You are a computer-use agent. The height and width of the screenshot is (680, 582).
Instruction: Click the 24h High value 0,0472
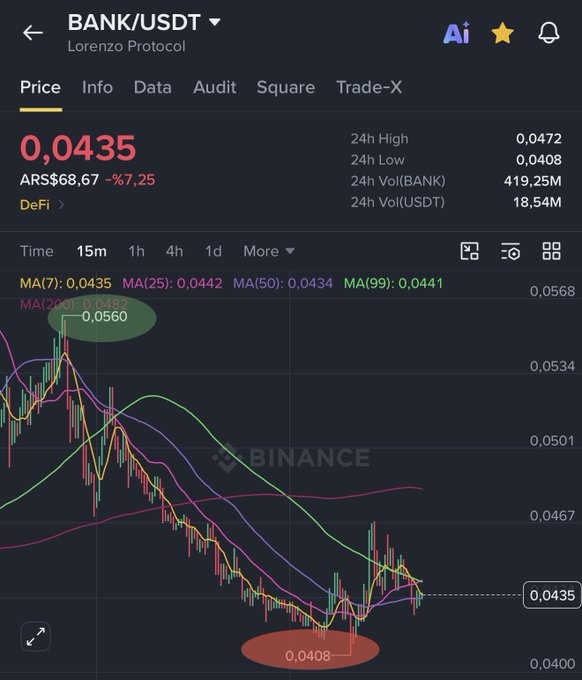click(x=539, y=139)
